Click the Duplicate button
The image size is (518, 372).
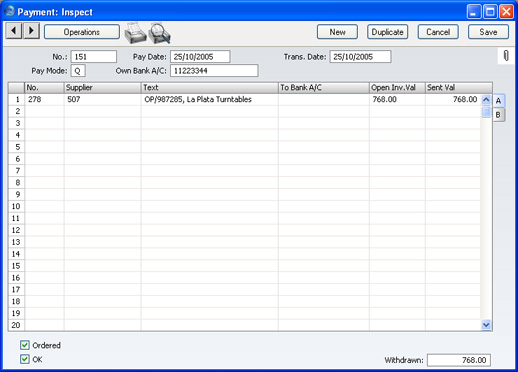point(387,32)
